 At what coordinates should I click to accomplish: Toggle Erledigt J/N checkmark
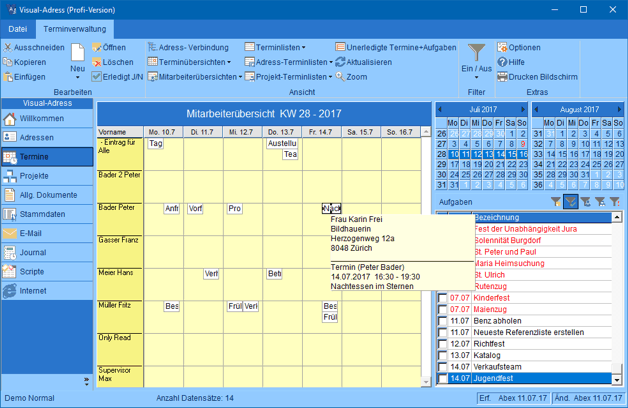tap(97, 77)
